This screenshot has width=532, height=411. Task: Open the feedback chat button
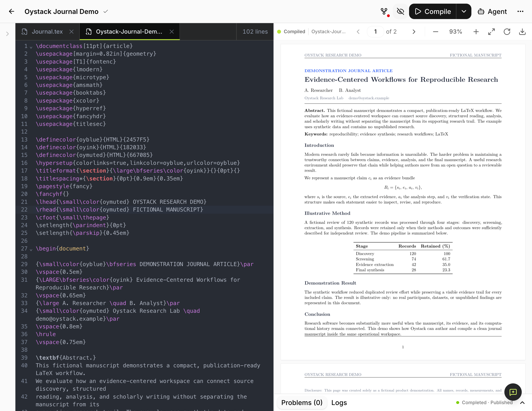point(513,392)
